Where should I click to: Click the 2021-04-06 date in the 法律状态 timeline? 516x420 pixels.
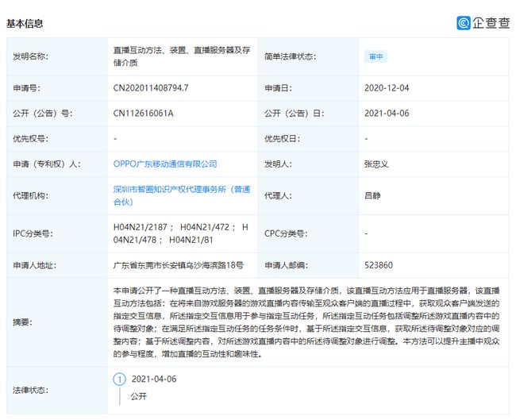click(153, 380)
